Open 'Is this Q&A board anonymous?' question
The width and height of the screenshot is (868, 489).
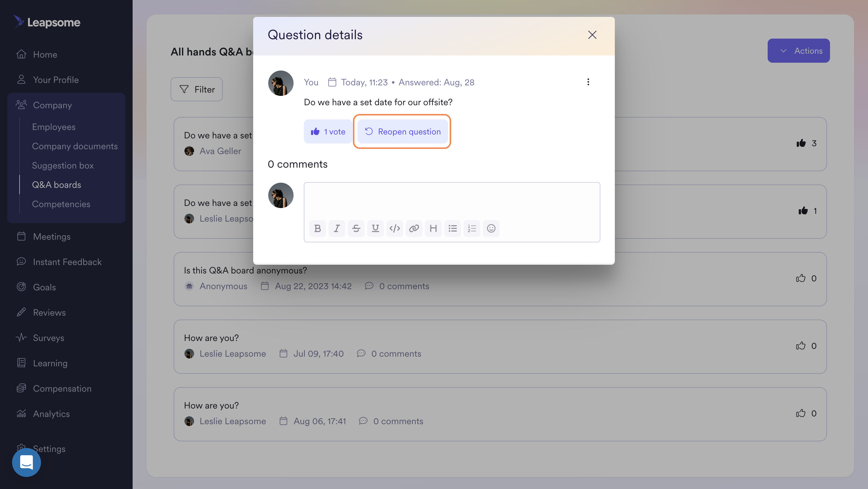click(x=245, y=270)
